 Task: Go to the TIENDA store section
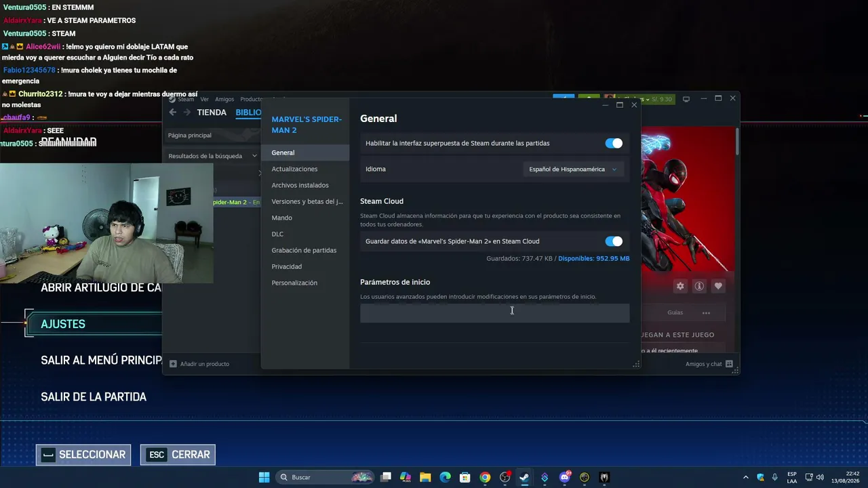pyautogui.click(x=212, y=113)
